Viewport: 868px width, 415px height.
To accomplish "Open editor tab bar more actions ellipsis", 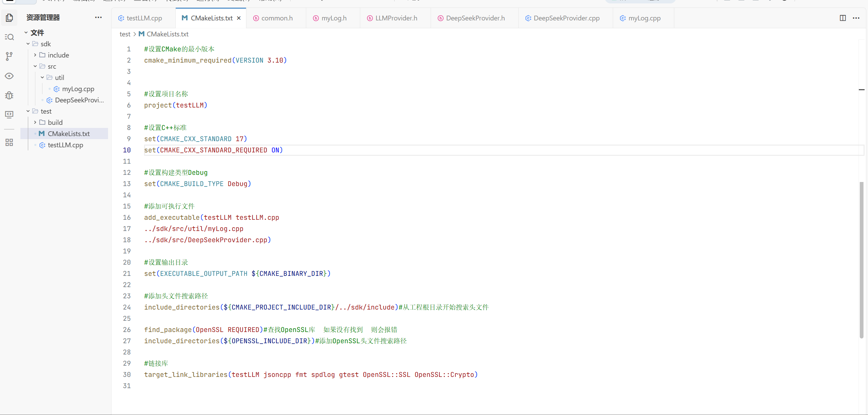I will (856, 18).
